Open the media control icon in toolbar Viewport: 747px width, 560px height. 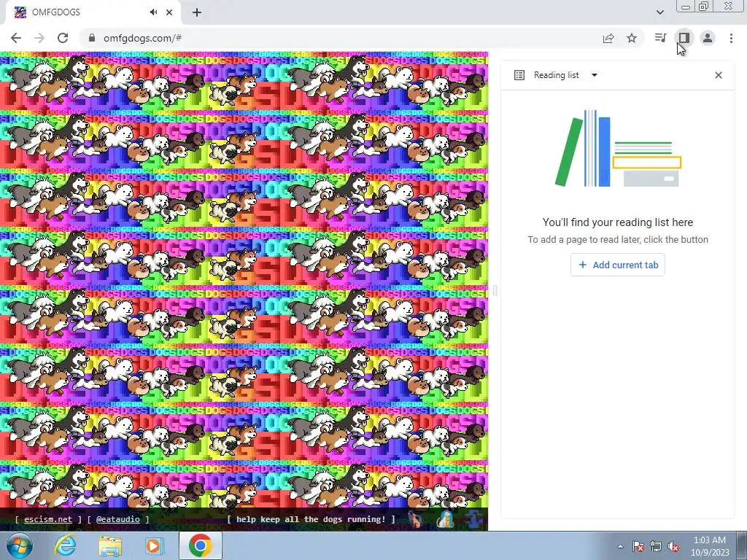click(660, 38)
